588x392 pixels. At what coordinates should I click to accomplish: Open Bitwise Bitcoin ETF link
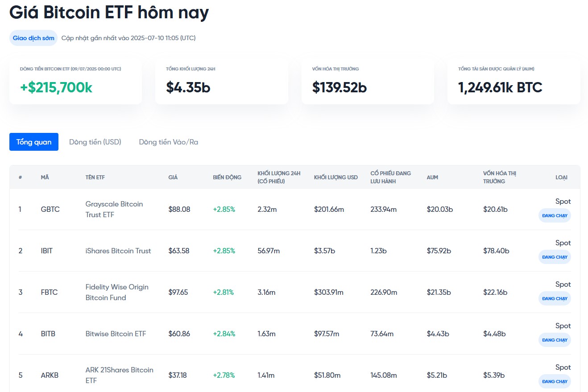(x=116, y=334)
